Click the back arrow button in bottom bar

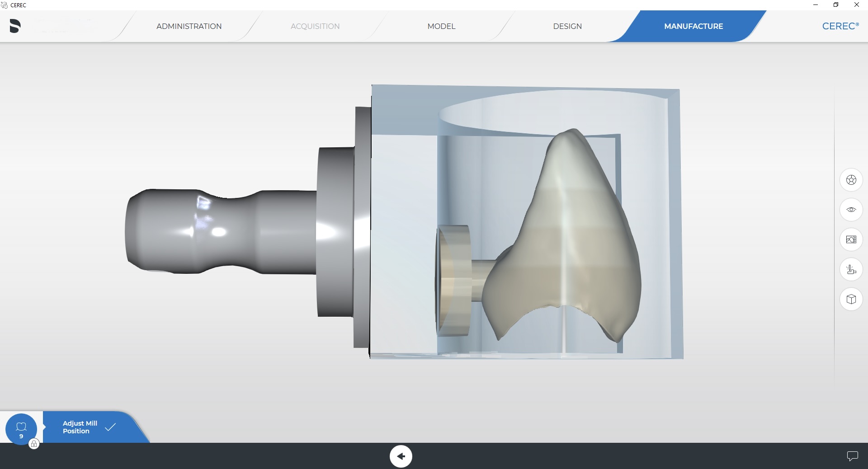click(401, 456)
